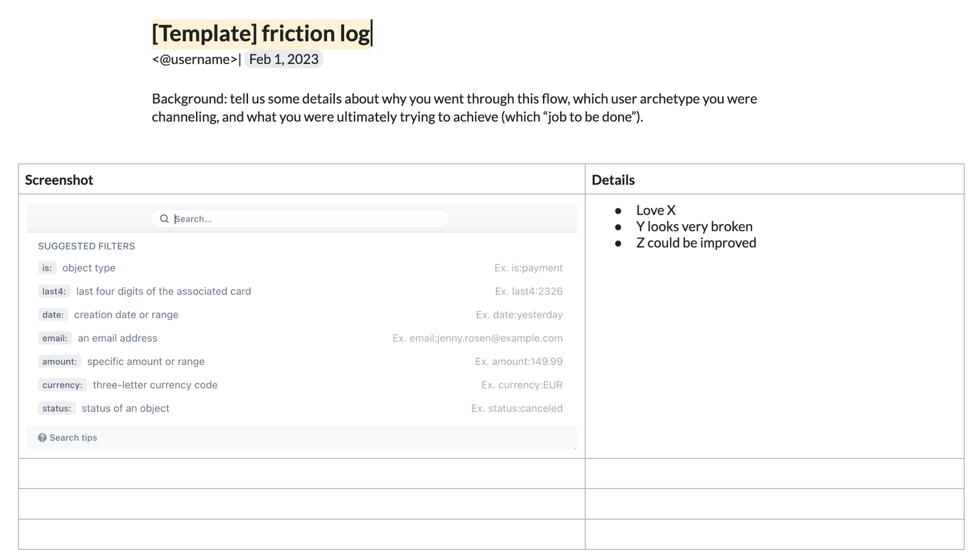Click the Background description paragraph
Image resolution: width=980 pixels, height=560 pixels.
(x=454, y=108)
